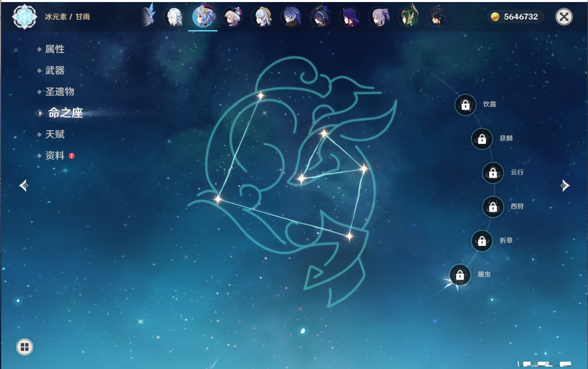
Task: Open the locked 履虫 constellation node
Action: click(460, 275)
